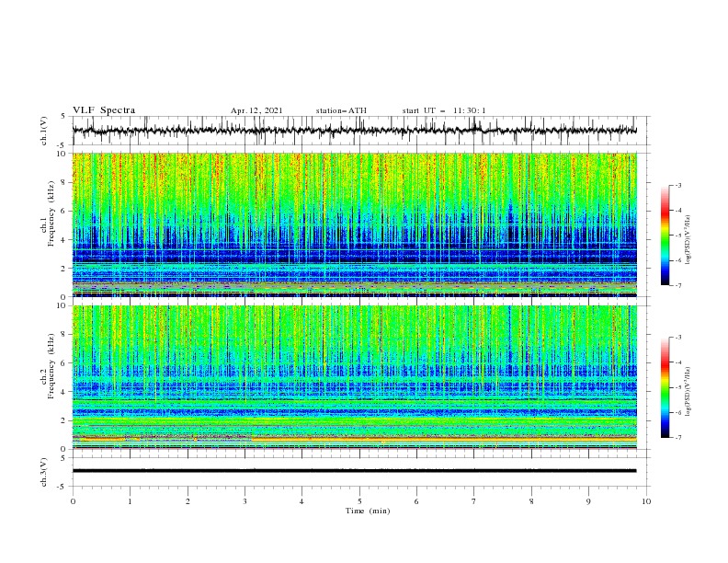Click the lower color scale bar
Image resolution: width=728 pixels, height=563 pixels.
pyautogui.click(x=665, y=387)
